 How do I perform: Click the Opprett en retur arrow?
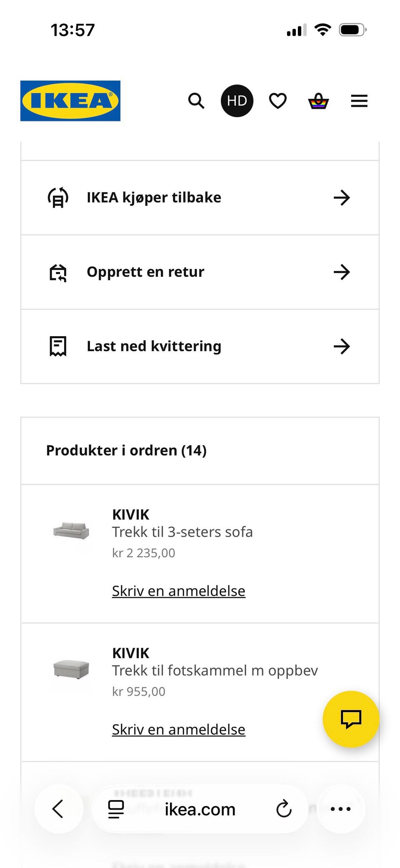(342, 272)
